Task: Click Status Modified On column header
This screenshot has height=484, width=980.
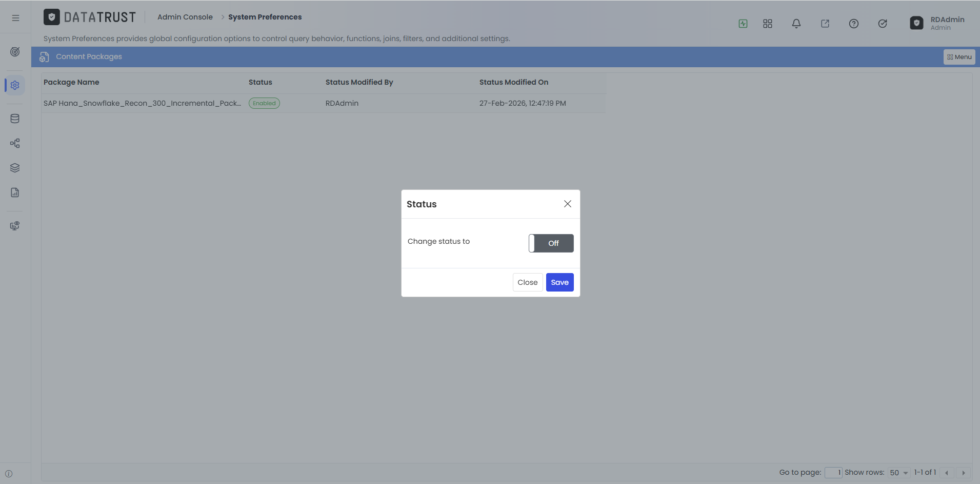Action: [x=514, y=82]
